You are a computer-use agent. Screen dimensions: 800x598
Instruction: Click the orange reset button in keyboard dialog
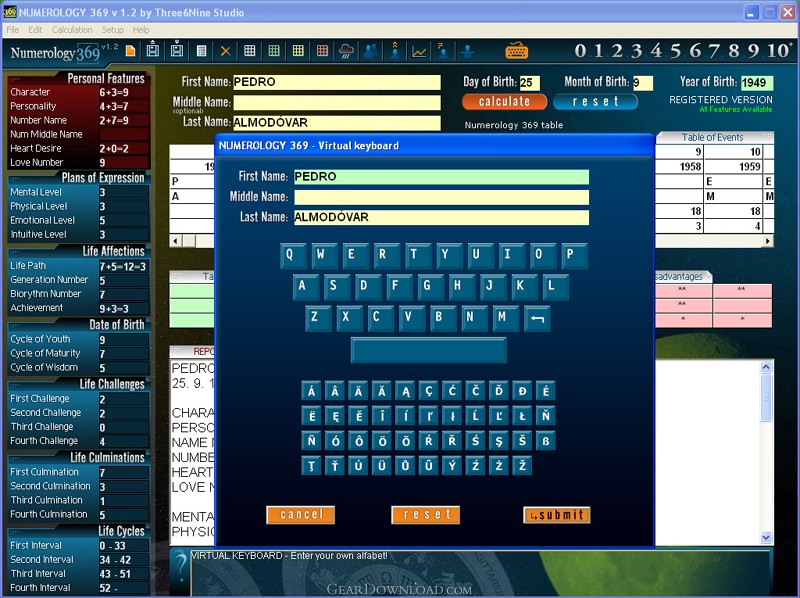coord(426,514)
